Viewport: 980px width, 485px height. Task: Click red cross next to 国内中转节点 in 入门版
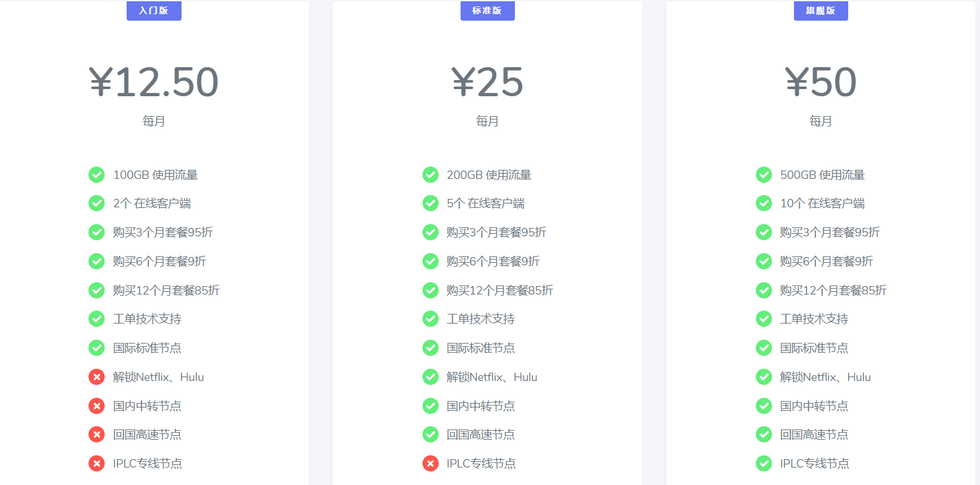[96, 406]
